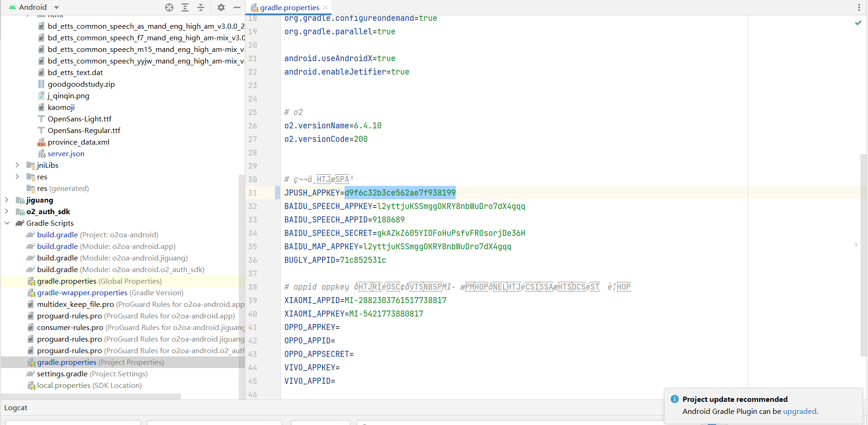Collapse the Gradle Scripts node

click(6, 223)
